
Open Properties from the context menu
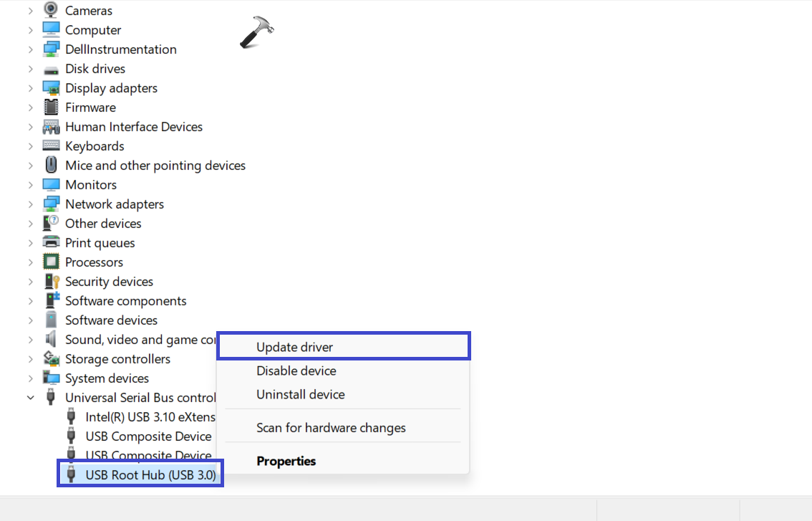coord(286,461)
